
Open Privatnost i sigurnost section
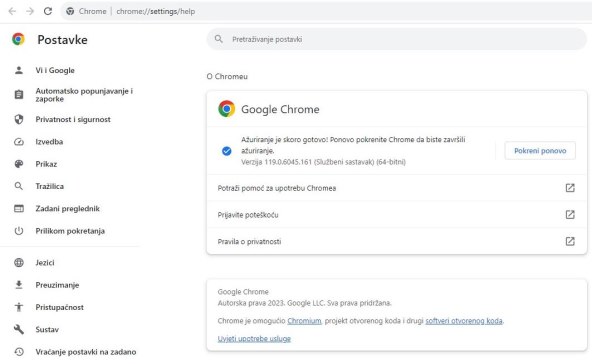click(73, 119)
